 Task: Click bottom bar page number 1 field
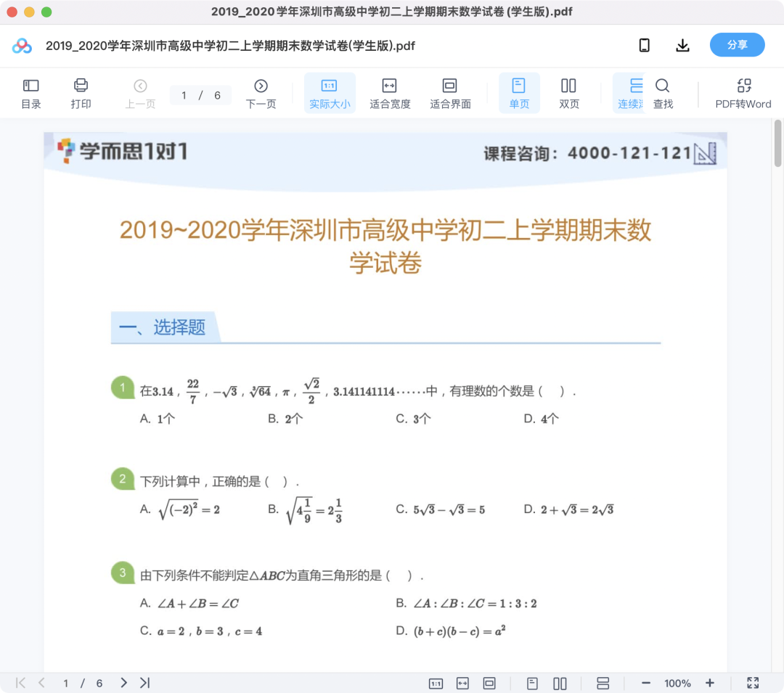pos(65,683)
